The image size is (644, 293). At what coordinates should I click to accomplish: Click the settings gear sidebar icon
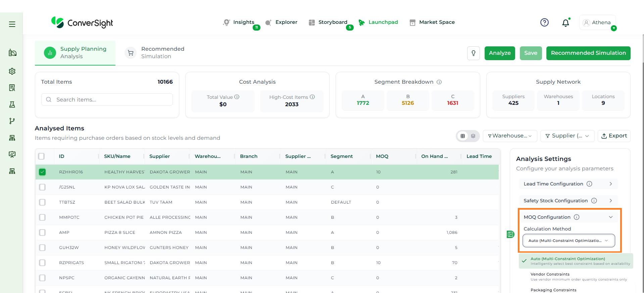pyautogui.click(x=12, y=71)
